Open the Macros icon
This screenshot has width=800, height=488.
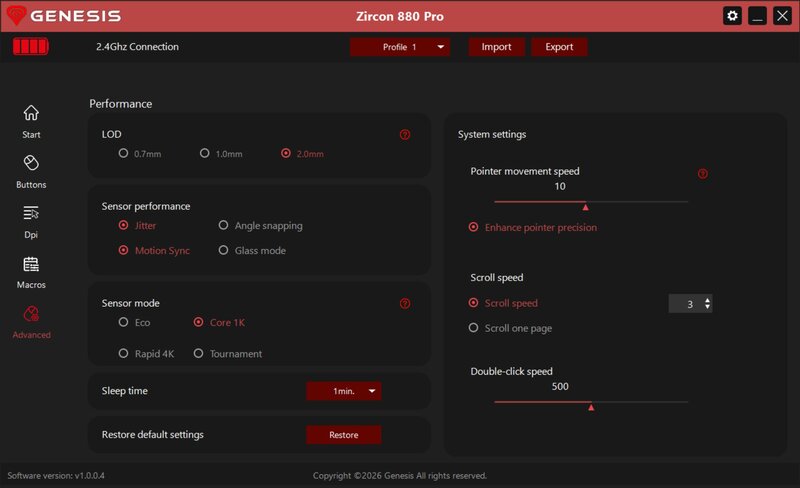(31, 264)
